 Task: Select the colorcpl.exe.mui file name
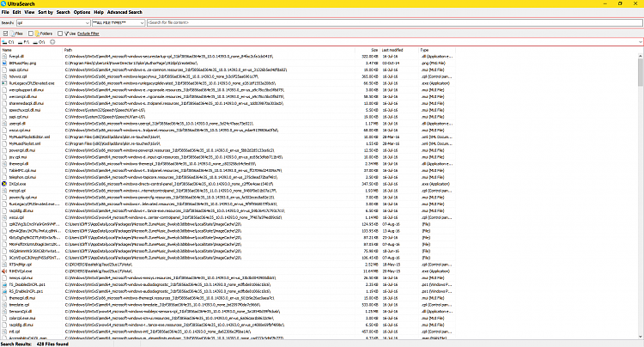[21, 319]
